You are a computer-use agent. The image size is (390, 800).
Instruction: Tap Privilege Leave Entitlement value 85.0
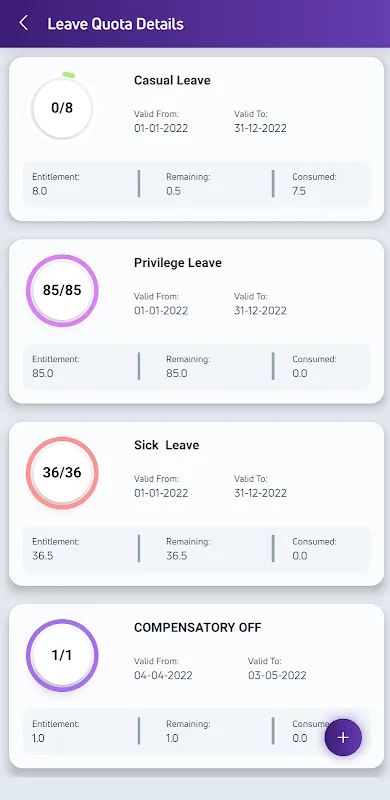(x=43, y=373)
